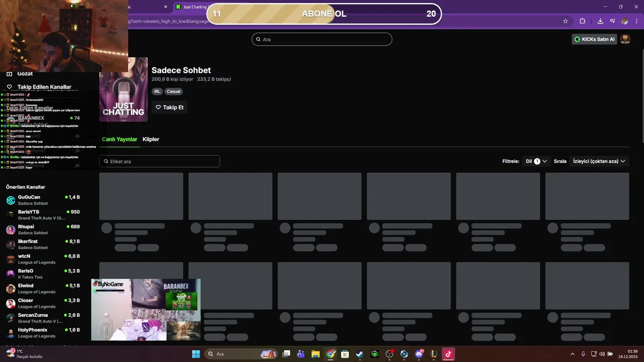
Task: Open the BarisG recommended channel
Action: point(43,274)
